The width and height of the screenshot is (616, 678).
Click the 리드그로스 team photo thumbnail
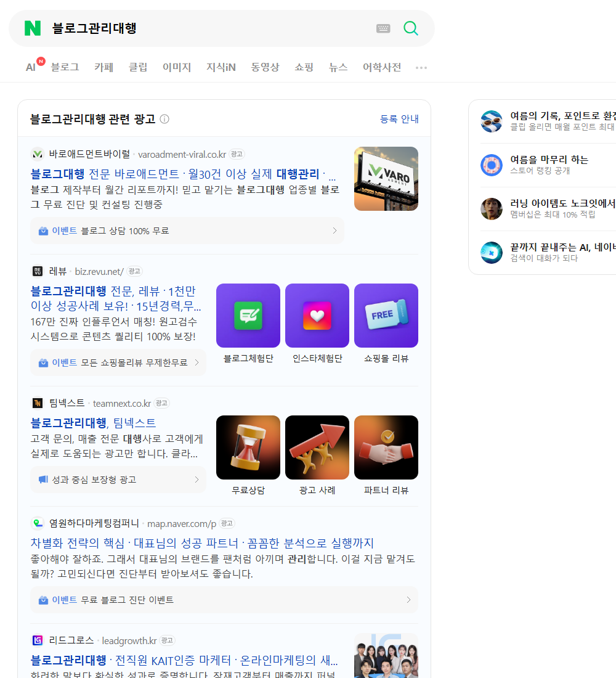386,656
